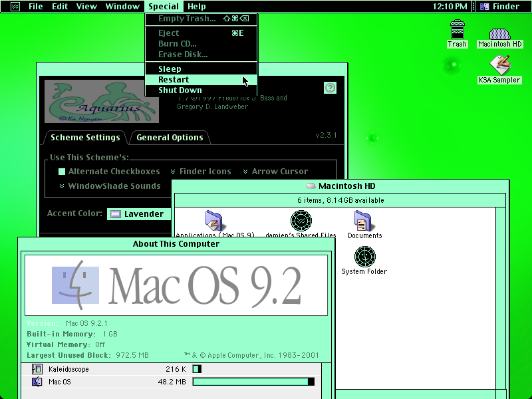This screenshot has height=399, width=532.
Task: Switch to the Scheme Settings tab
Action: pos(85,138)
